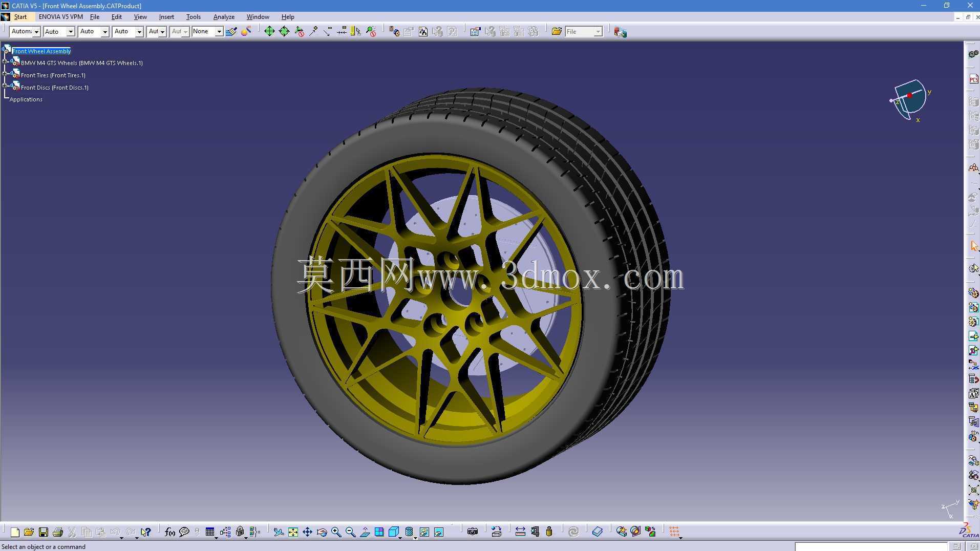Open the ENOVIA V5 VPM menu

point(60,17)
